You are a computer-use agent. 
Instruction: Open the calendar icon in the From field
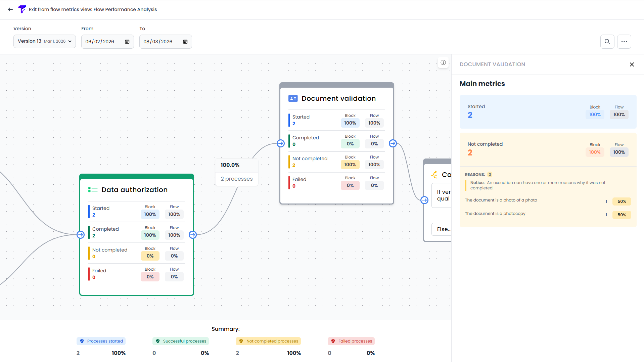tap(127, 42)
